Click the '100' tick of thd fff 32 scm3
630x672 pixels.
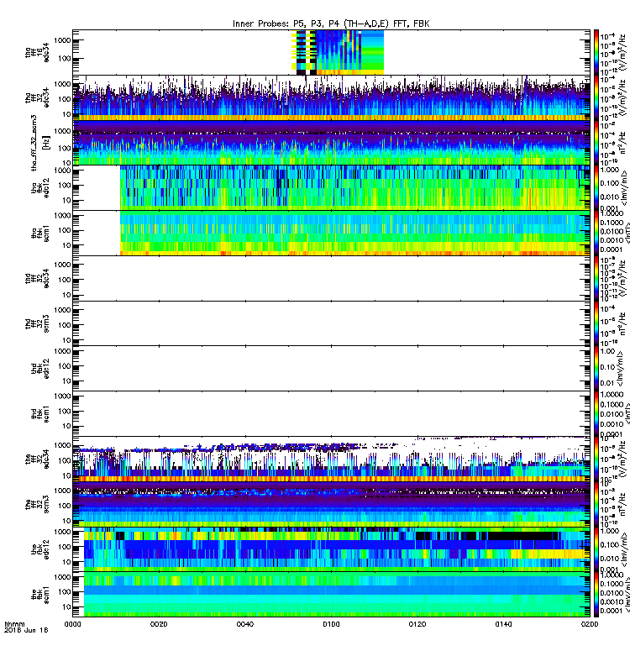pos(65,325)
